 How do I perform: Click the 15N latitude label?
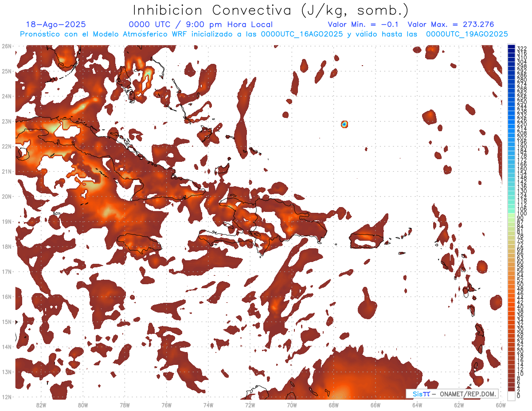(7, 322)
